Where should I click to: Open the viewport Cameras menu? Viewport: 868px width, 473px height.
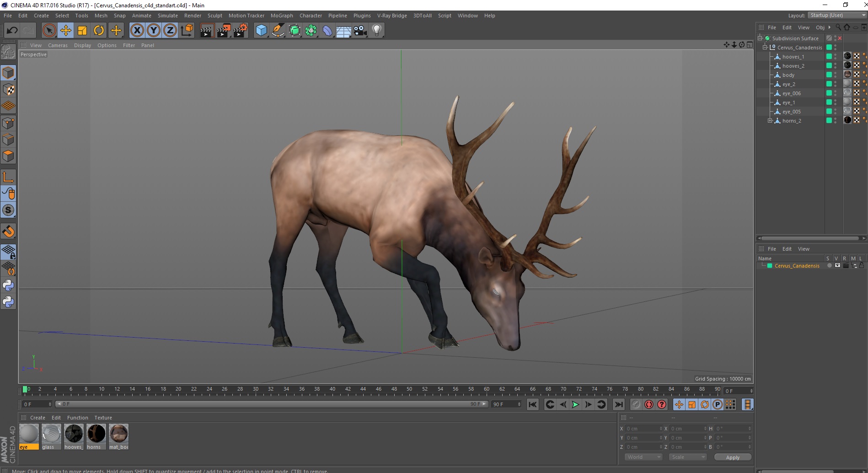[x=58, y=45]
